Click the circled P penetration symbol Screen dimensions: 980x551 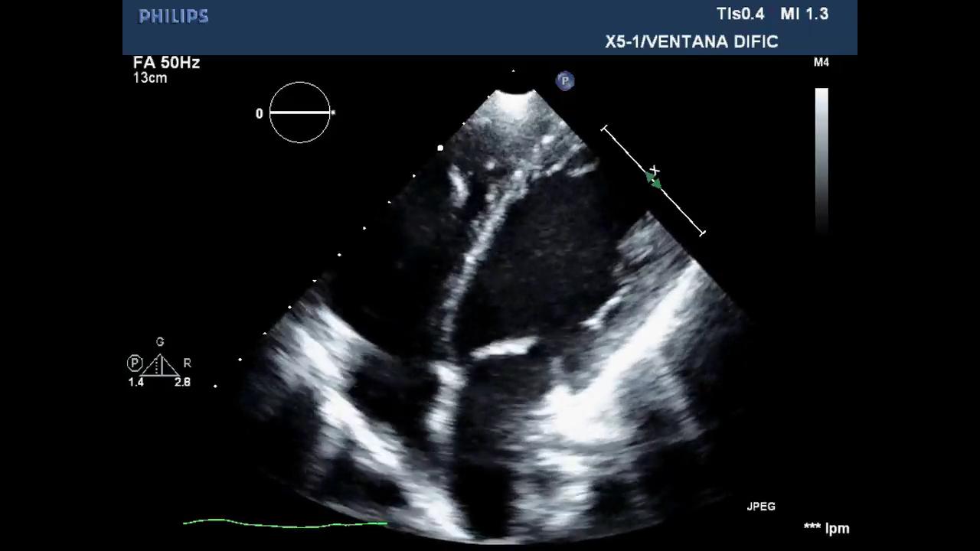point(135,364)
